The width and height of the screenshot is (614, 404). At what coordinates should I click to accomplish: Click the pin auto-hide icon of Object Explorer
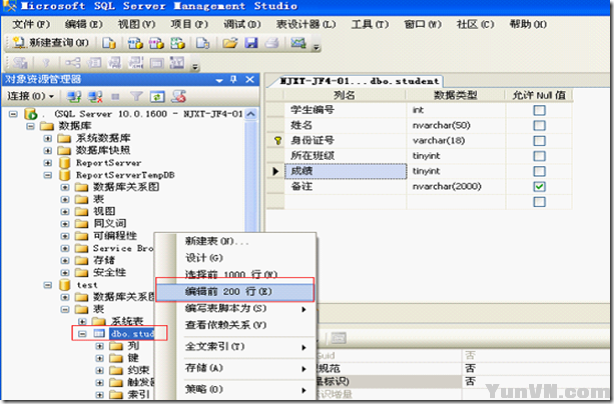(x=233, y=79)
